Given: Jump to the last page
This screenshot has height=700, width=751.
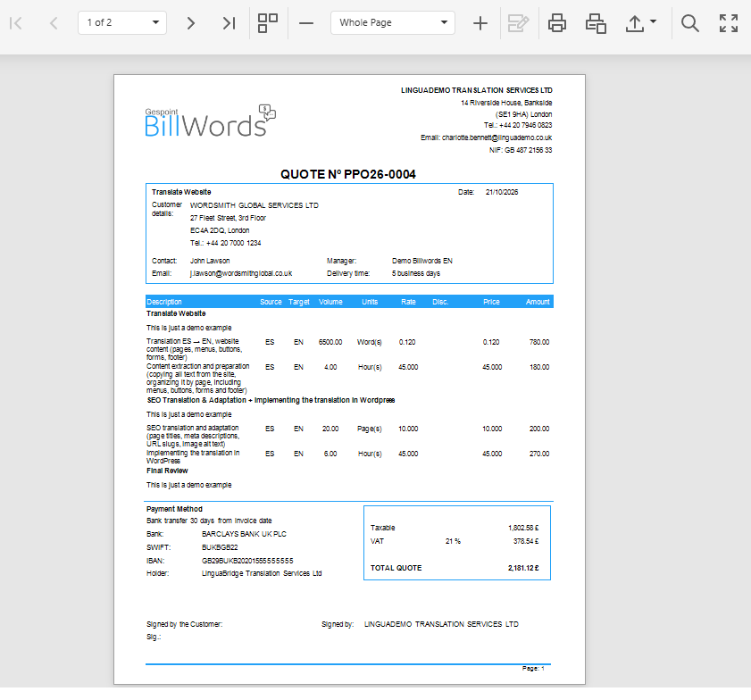Looking at the screenshot, I should click(229, 23).
